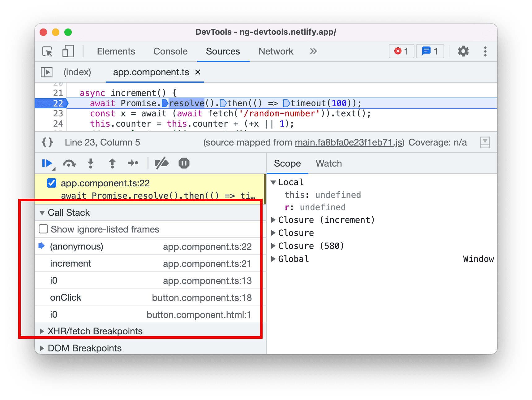Open the Watch tab
532x400 pixels.
[328, 163]
